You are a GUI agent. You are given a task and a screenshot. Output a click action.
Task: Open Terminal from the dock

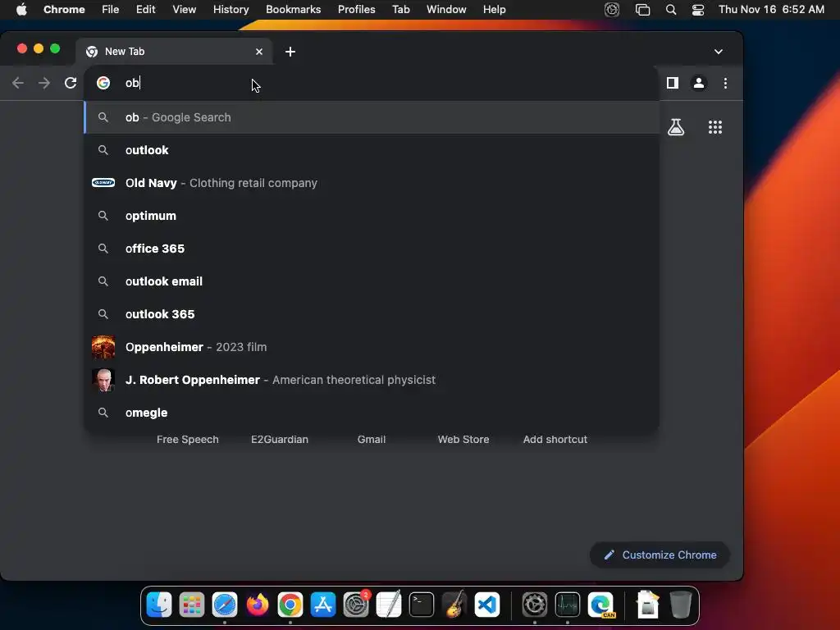point(422,605)
